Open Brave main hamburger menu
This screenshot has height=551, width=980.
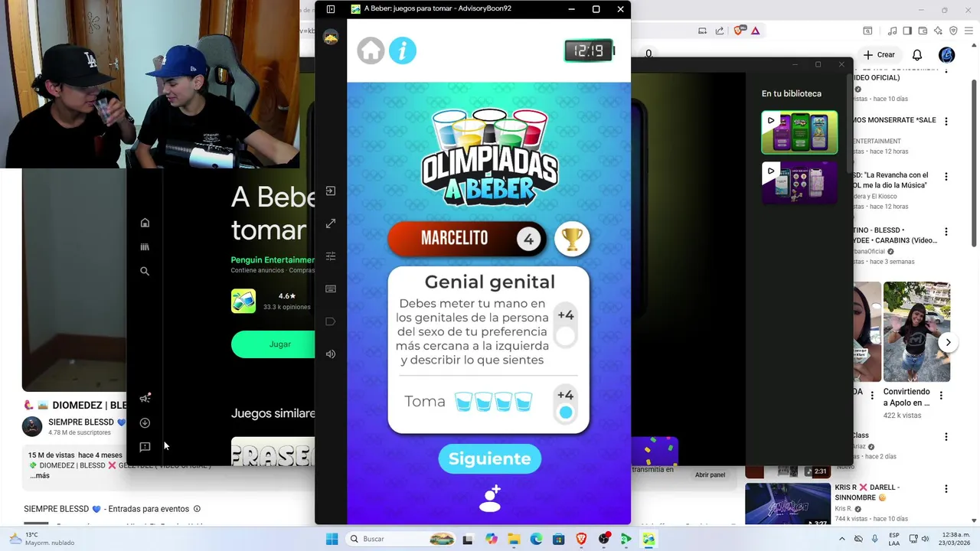(969, 31)
